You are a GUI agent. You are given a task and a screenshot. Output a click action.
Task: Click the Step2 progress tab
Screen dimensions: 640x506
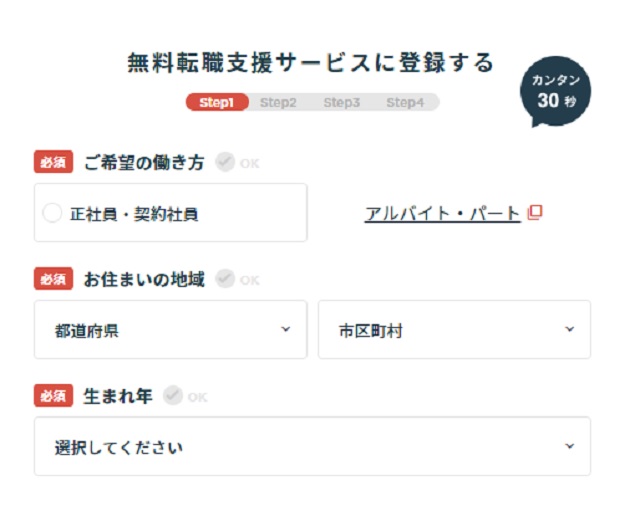(278, 102)
